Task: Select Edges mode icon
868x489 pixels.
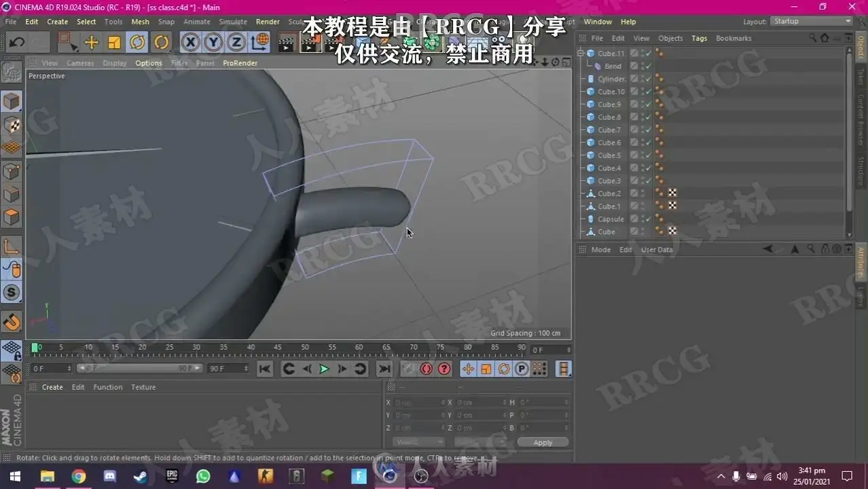Action: (12, 194)
